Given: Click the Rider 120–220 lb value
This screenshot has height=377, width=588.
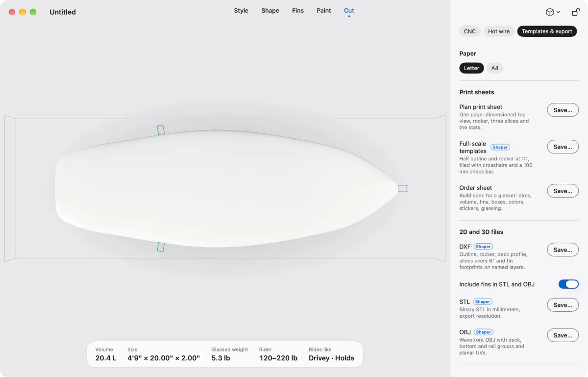Looking at the screenshot, I should tap(278, 358).
